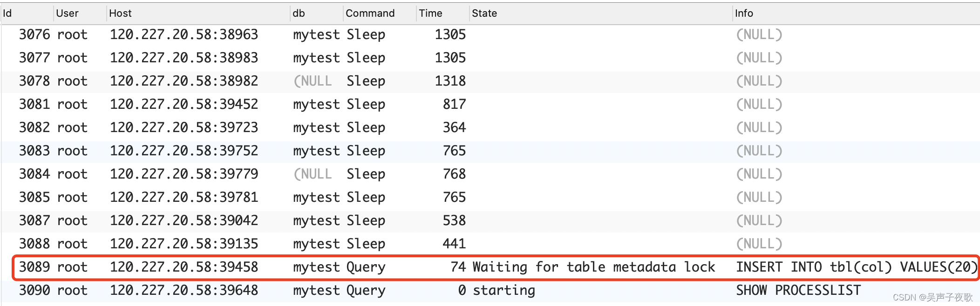Select process Id 3082 cell
The height and width of the screenshot is (306, 980).
click(34, 127)
